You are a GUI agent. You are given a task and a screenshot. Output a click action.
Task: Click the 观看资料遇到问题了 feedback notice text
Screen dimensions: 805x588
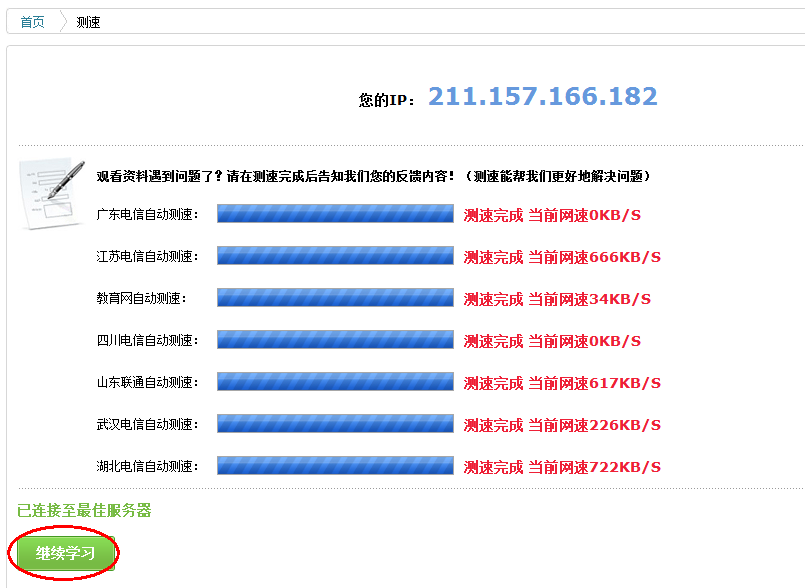tap(375, 176)
